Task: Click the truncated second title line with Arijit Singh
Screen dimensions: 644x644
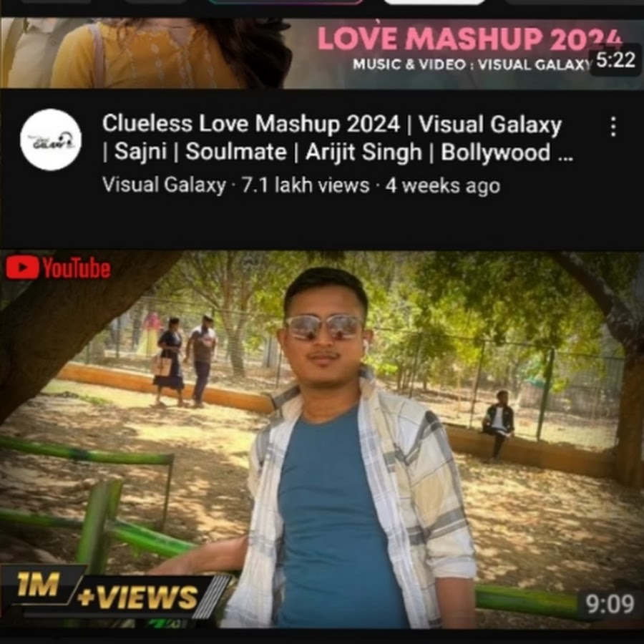Action: coord(338,152)
